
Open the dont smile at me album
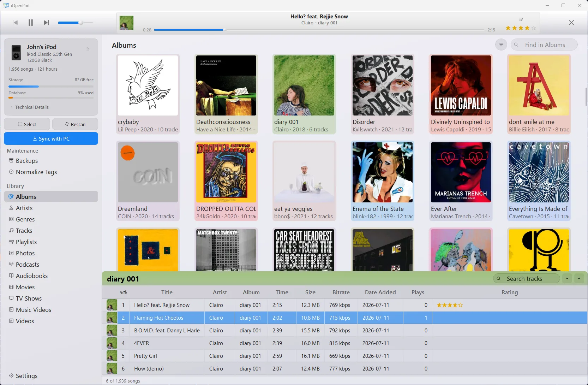[539, 94]
